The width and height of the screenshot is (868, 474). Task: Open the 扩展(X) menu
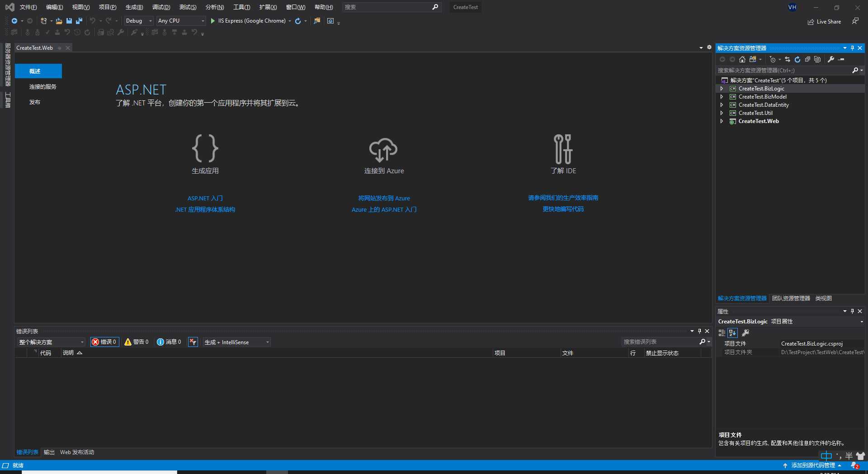coord(268,7)
